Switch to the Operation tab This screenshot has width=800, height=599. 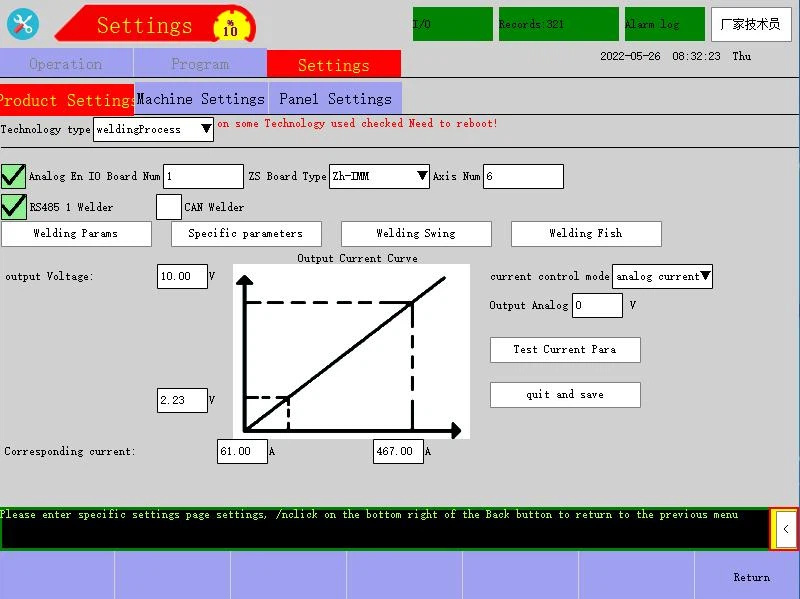(66, 64)
